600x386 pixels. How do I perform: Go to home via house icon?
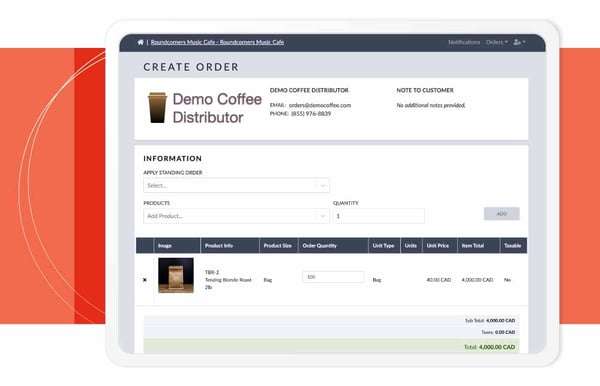click(x=140, y=42)
